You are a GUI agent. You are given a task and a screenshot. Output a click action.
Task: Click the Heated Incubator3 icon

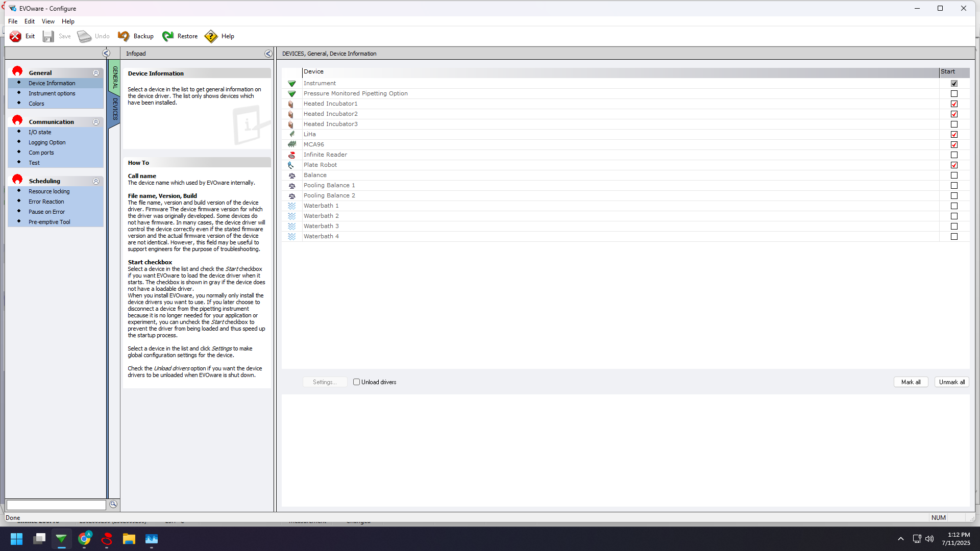(x=291, y=124)
